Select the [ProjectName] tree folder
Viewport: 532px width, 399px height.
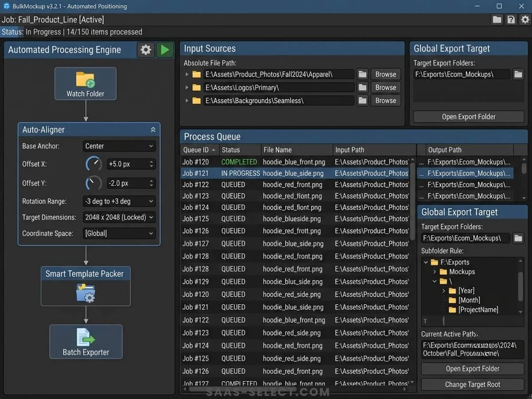pyautogui.click(x=473, y=310)
